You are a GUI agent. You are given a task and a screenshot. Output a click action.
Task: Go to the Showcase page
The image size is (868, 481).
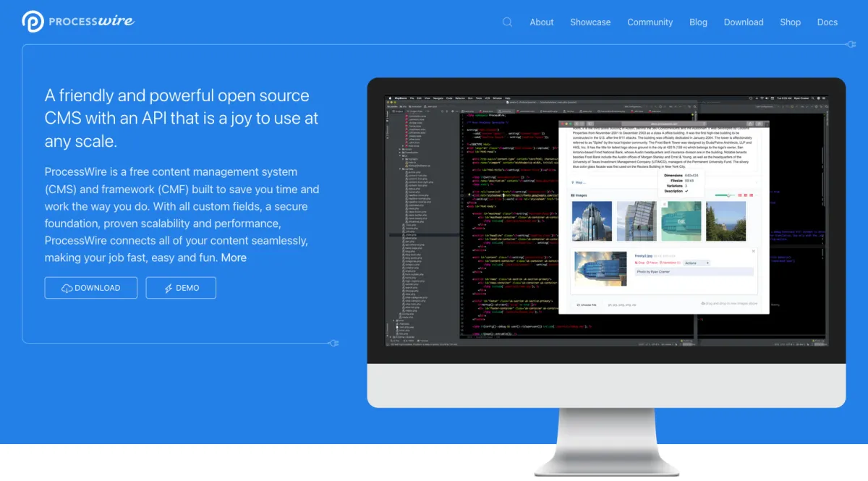pyautogui.click(x=590, y=22)
